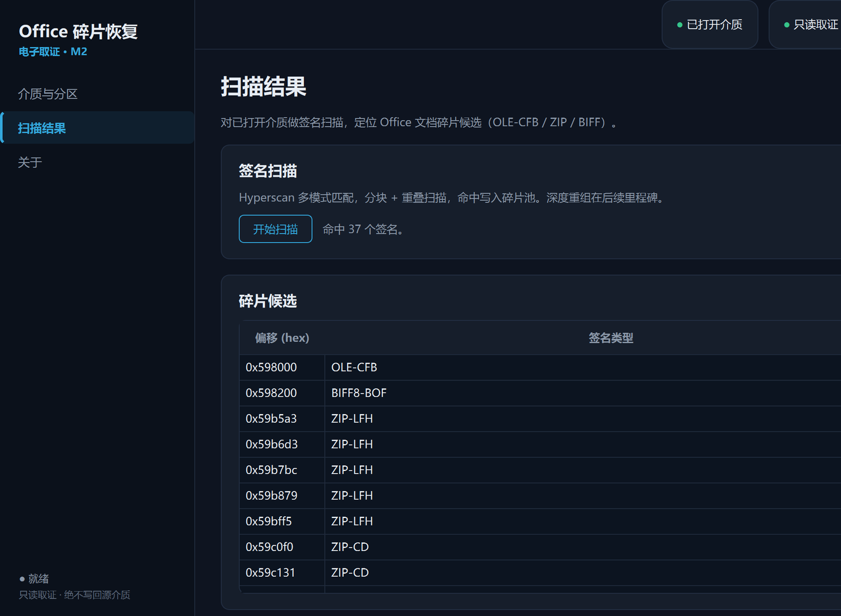This screenshot has width=841, height=616.
Task: Click the Office 碎片恢复 app title
Action: (x=78, y=31)
